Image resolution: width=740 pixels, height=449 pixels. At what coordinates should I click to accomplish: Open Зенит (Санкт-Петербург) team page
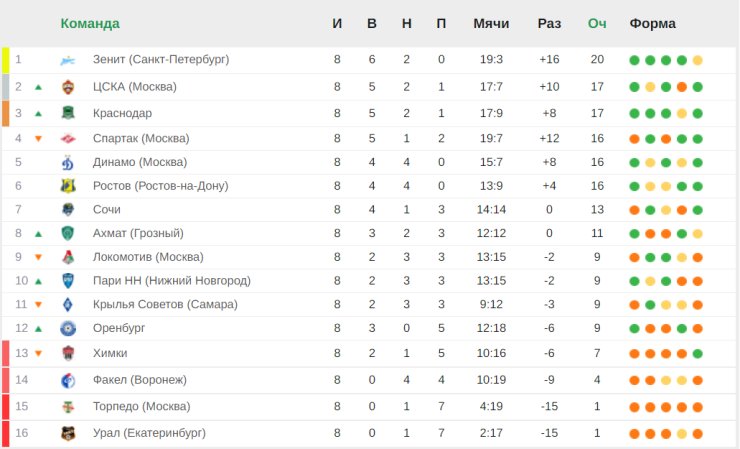click(x=161, y=59)
